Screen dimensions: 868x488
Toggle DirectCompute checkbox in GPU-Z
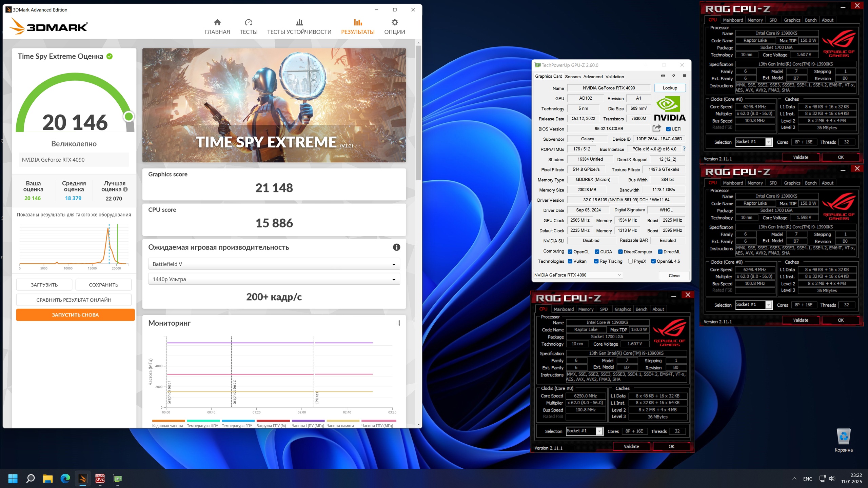pyautogui.click(x=620, y=252)
